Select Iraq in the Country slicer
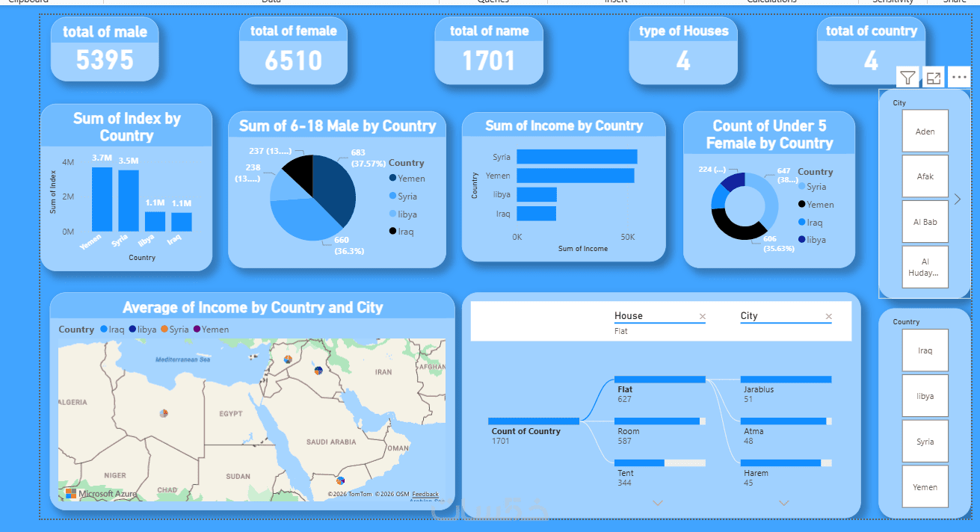This screenshot has width=980, height=532. pos(925,350)
